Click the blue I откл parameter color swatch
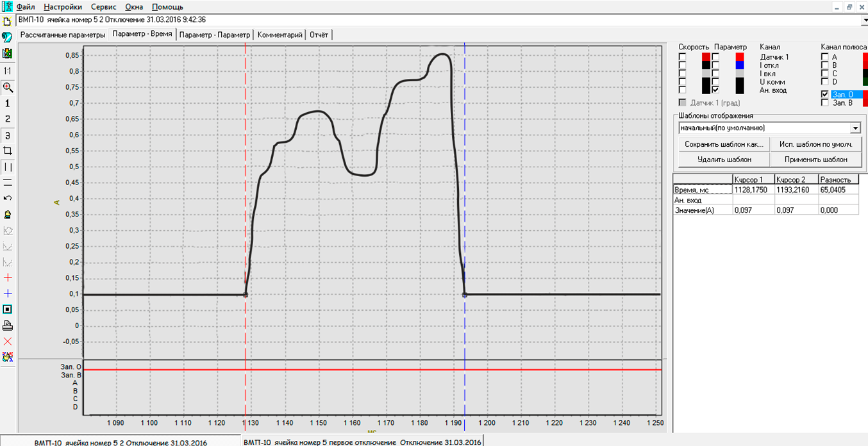The width and height of the screenshot is (868, 446). (x=740, y=65)
